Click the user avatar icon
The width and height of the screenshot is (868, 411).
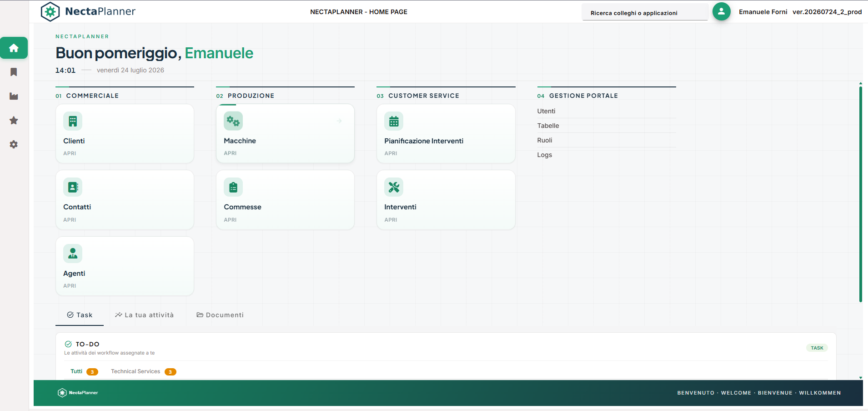coord(721,11)
